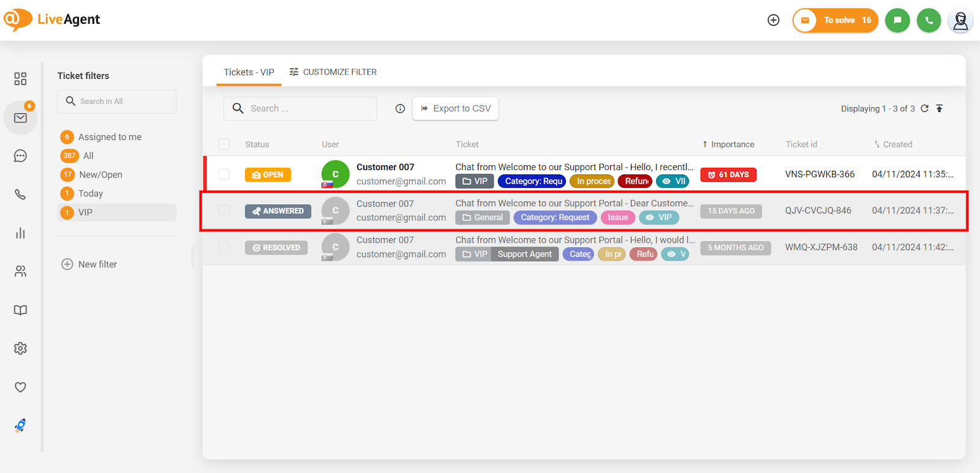This screenshot has height=473, width=980.
Task: Click the green chat button in header
Action: (897, 20)
